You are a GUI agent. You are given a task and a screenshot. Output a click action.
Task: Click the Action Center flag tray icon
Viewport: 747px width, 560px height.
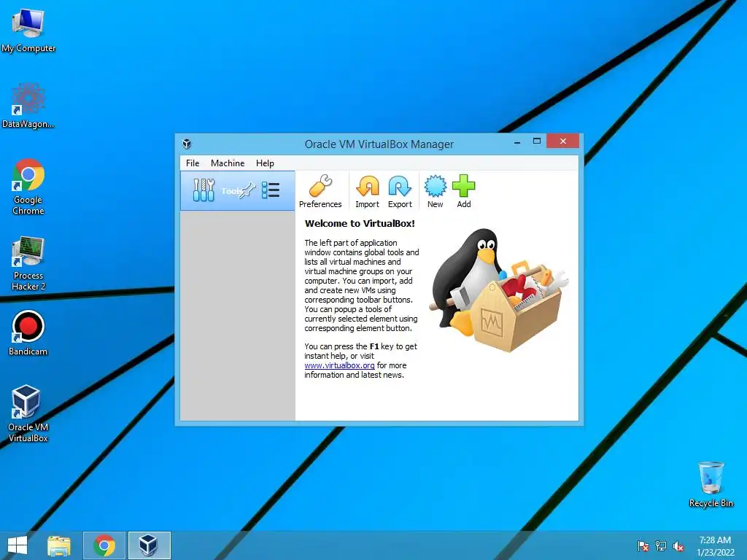(643, 546)
